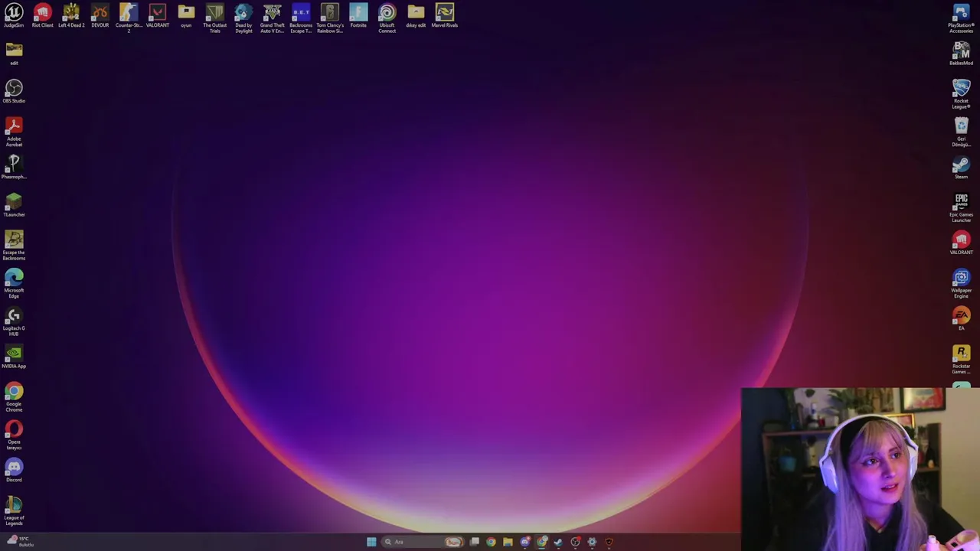
Task: Select the Phasmophobia shortcut
Action: pos(14,168)
